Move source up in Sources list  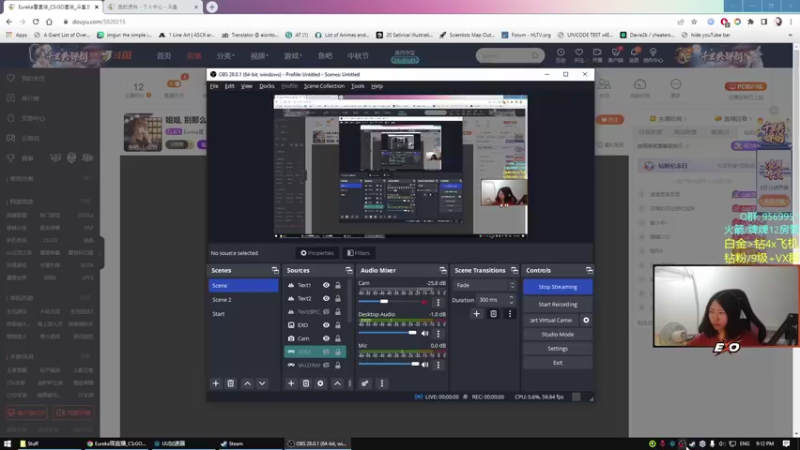(x=337, y=383)
